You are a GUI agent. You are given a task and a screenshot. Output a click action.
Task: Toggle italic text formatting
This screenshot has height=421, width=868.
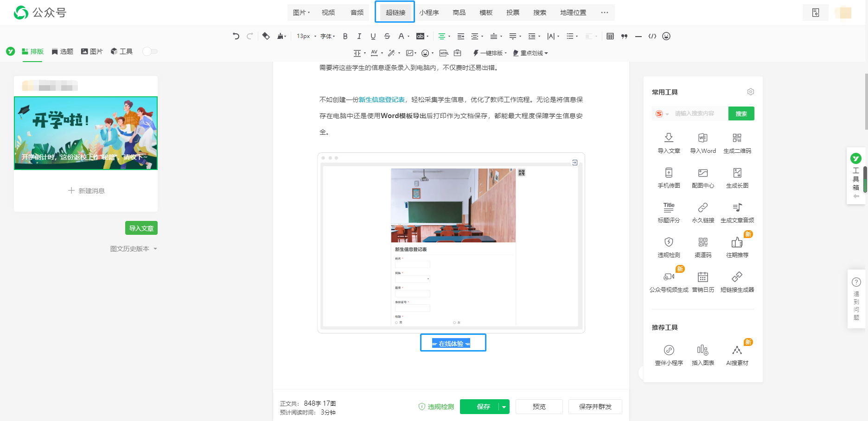coord(359,36)
